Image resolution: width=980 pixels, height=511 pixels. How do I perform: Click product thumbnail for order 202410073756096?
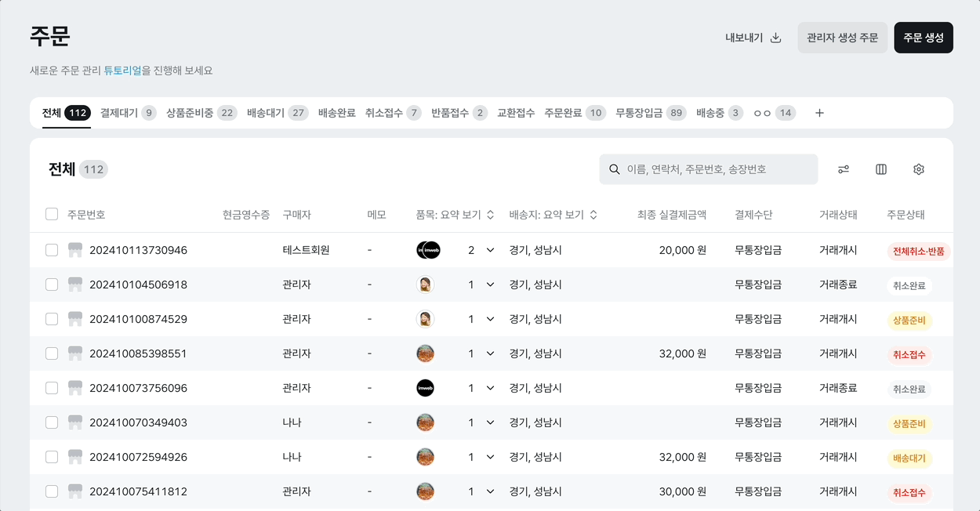425,388
